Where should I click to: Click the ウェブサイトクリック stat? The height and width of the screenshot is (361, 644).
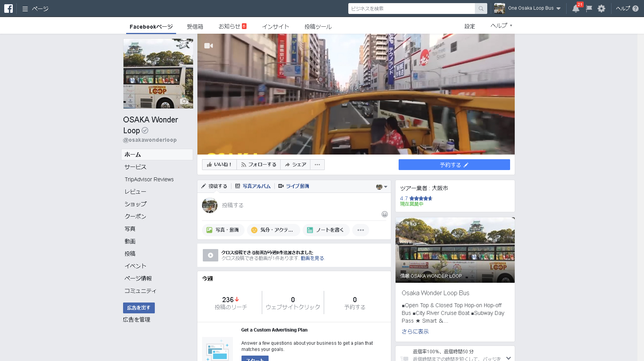click(x=293, y=303)
